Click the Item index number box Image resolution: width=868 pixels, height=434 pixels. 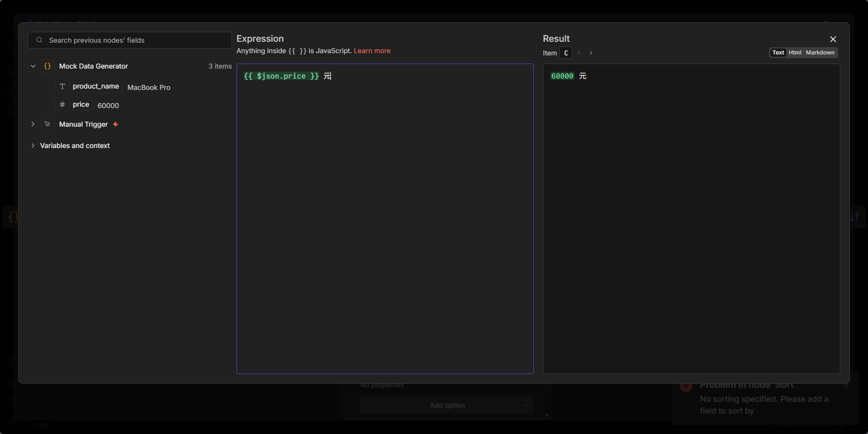(x=566, y=53)
